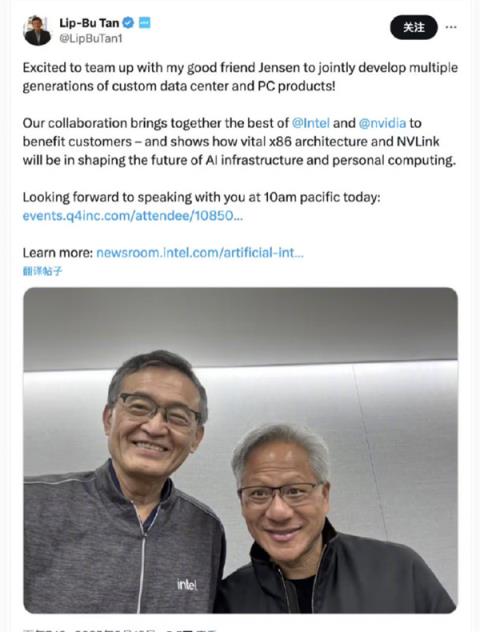
Task: Open the Lip-Bu Tan display name link
Action: pyautogui.click(x=89, y=23)
